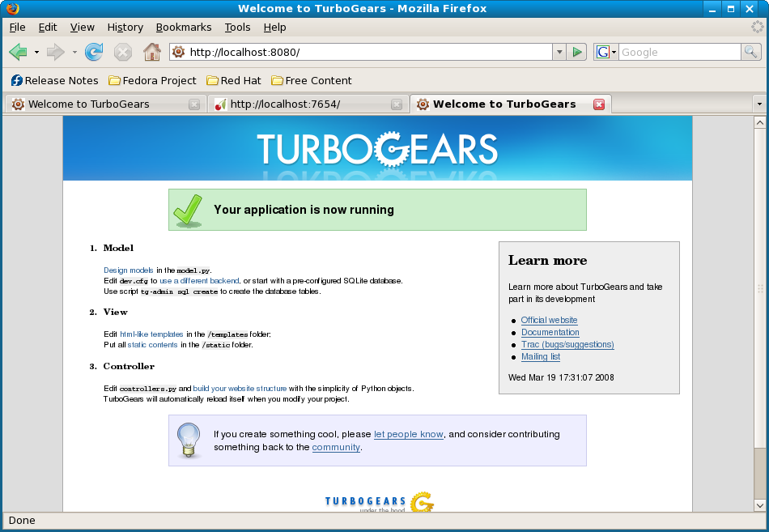The width and height of the screenshot is (769, 532).
Task: Open the Edit menu
Action: (48, 28)
